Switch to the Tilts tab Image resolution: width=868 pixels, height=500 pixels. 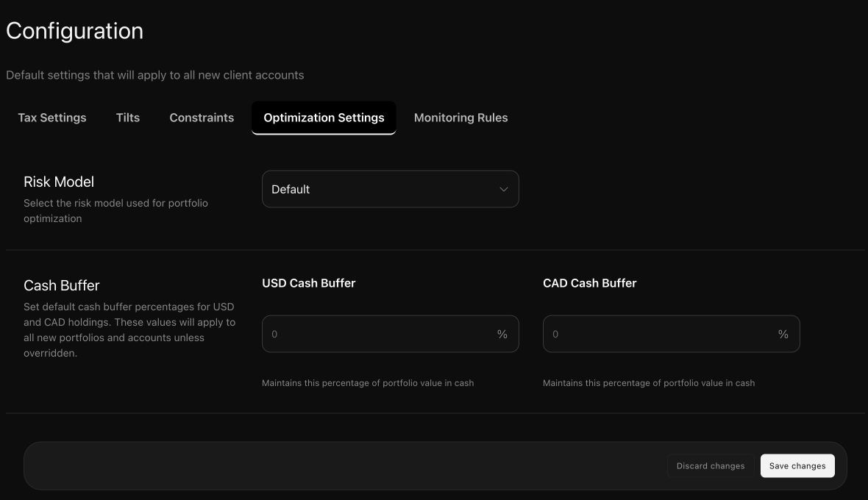[x=128, y=118]
